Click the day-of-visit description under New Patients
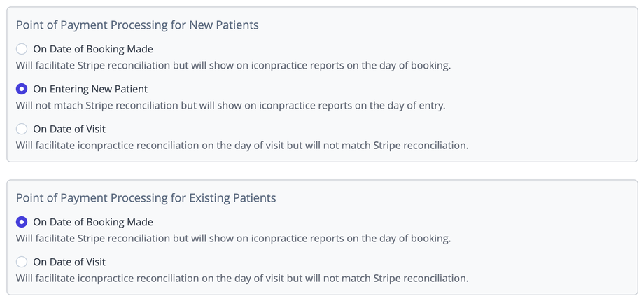Screen dimensions: 644x301 (241, 146)
